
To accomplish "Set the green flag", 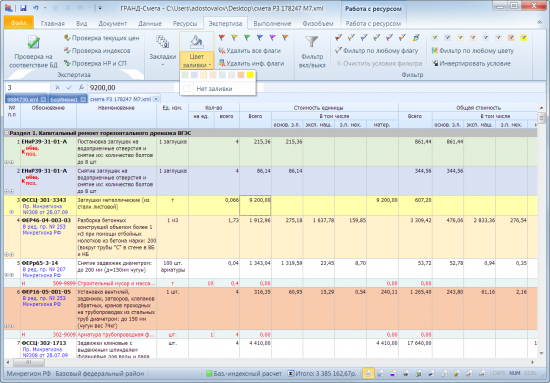I will coord(247,38).
